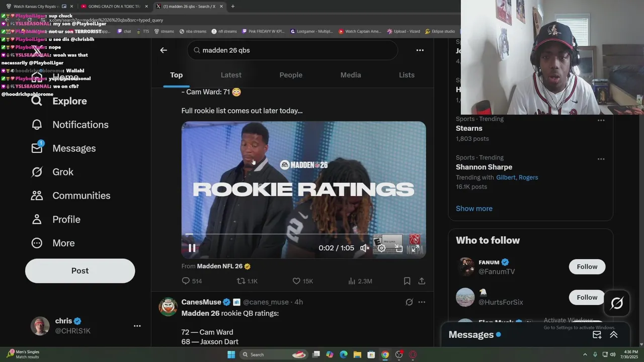Image resolution: width=644 pixels, height=362 pixels.
Task: Open three-dot menu on CanesMuse post
Action: coord(422,302)
